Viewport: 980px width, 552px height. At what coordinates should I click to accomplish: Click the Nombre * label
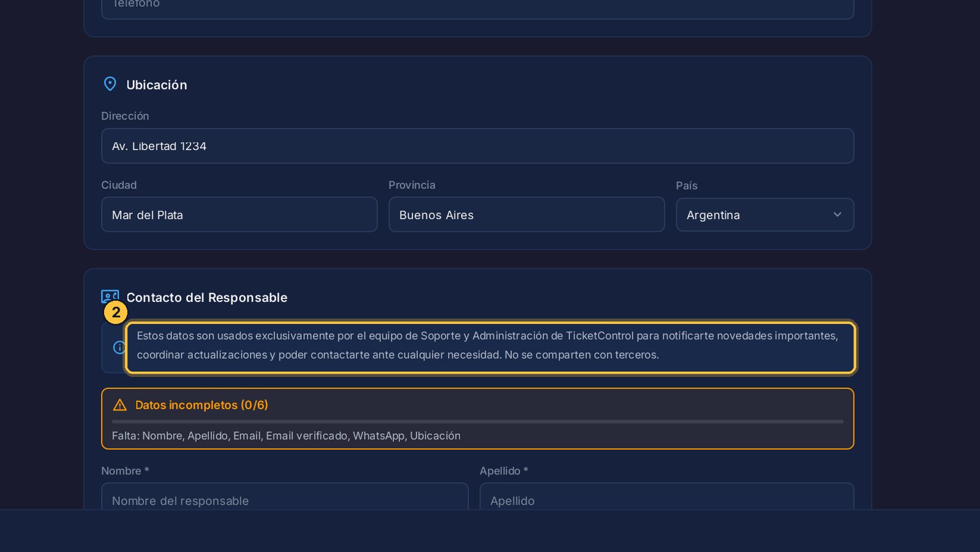pos(125,471)
